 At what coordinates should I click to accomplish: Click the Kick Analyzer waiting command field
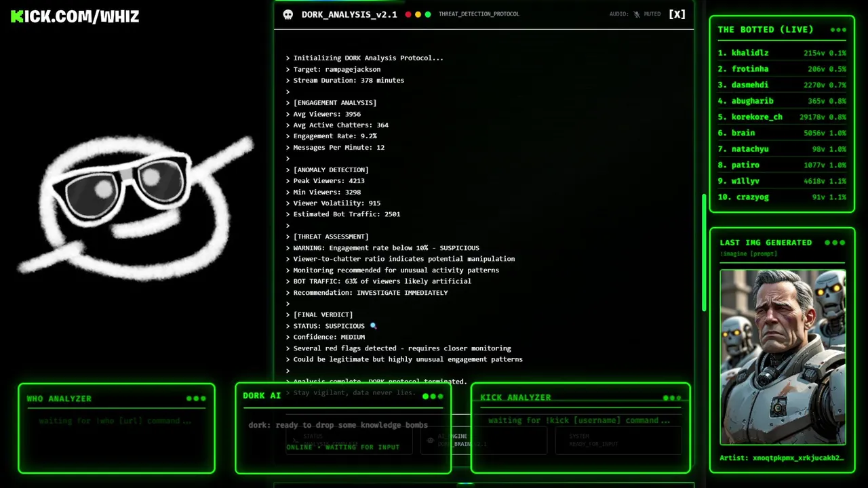579,420
